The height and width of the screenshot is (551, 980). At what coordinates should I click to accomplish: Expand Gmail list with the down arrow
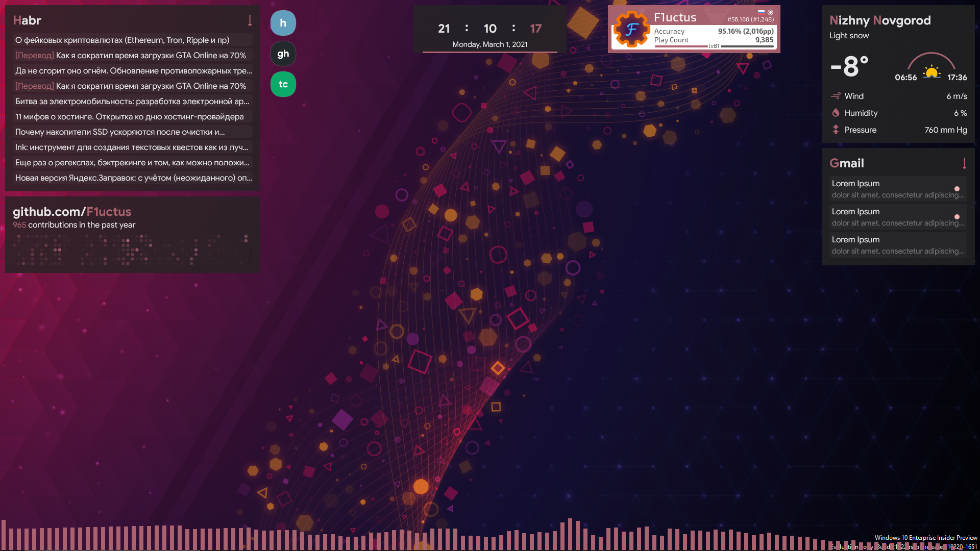point(964,163)
